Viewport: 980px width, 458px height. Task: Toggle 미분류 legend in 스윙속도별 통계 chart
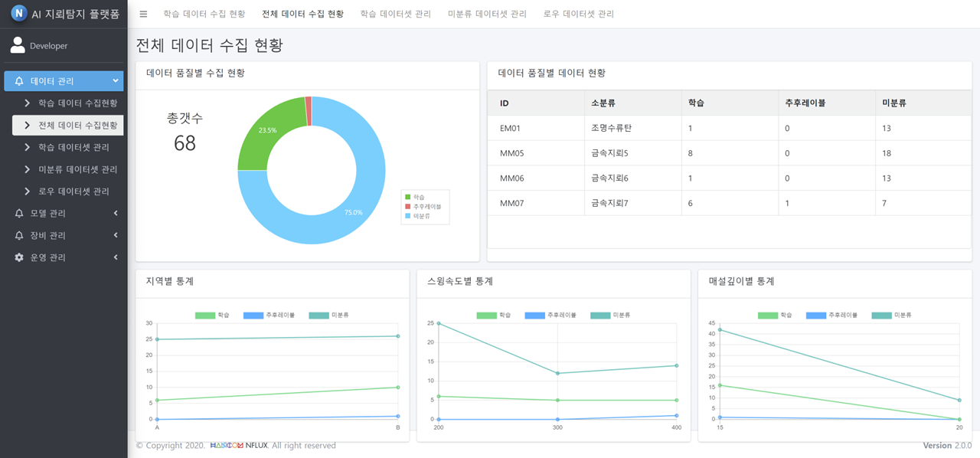pyautogui.click(x=610, y=316)
